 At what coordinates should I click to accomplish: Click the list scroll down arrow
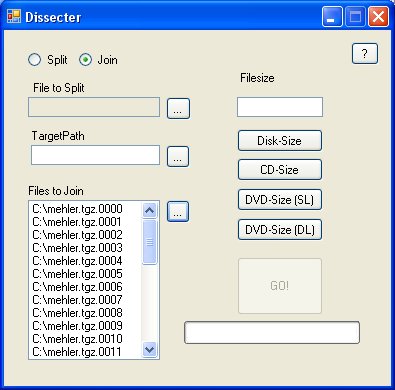(x=149, y=350)
